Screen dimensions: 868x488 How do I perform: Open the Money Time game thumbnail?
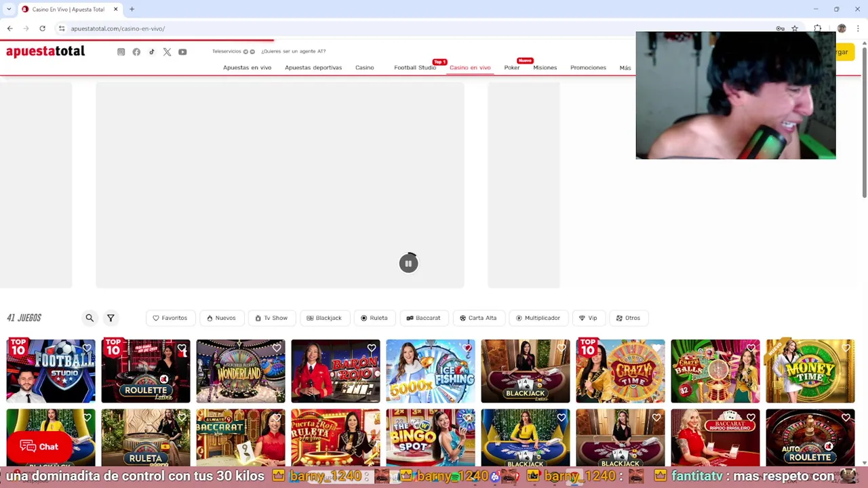point(810,371)
